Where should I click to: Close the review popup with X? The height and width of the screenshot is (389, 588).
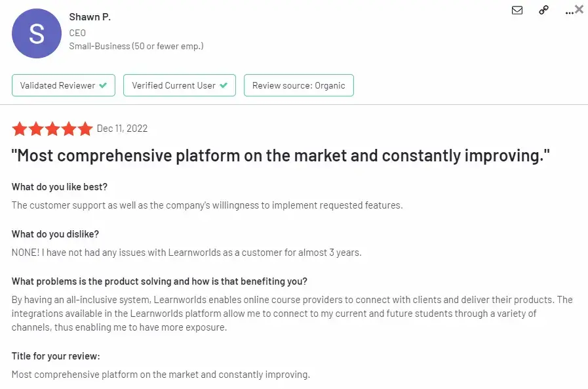tap(579, 9)
